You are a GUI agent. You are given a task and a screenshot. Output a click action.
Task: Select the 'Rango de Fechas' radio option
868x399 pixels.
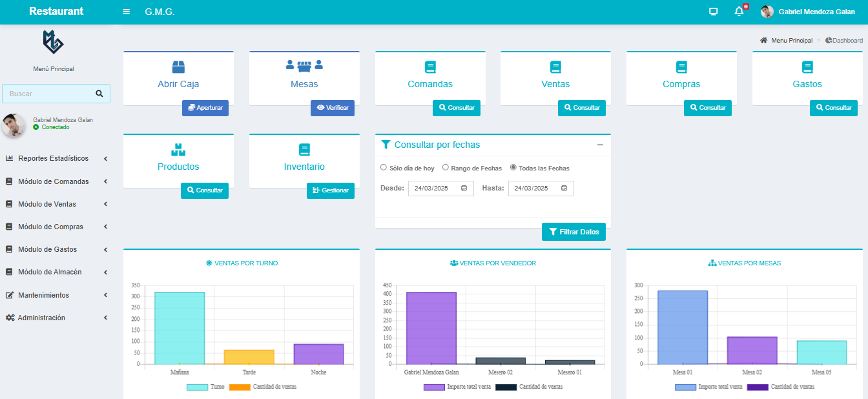(x=446, y=167)
